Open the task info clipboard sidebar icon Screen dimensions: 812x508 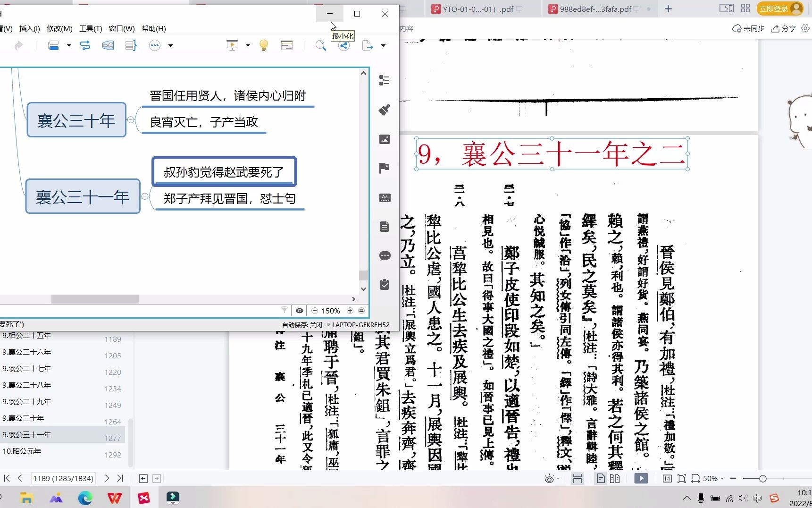pos(385,285)
